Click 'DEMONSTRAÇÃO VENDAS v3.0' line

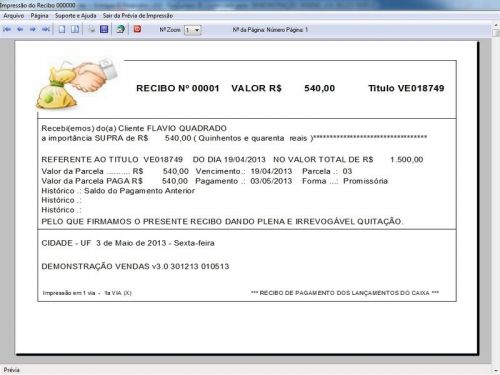click(135, 266)
